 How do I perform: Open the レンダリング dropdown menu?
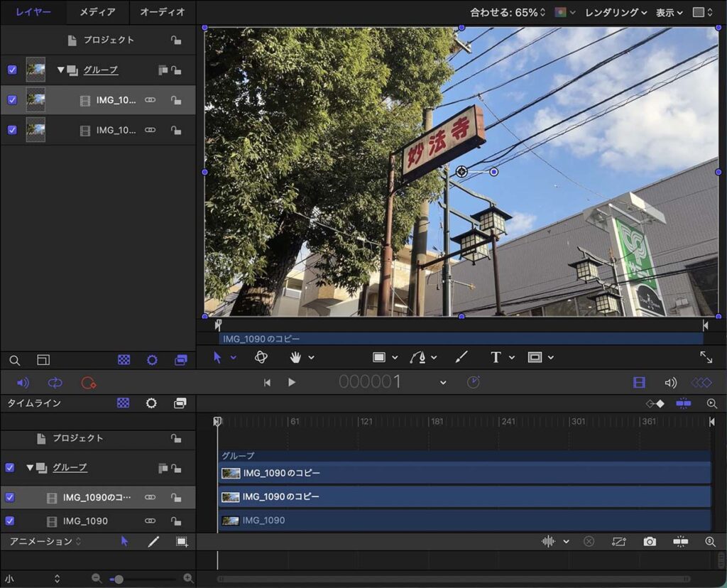pyautogui.click(x=616, y=12)
